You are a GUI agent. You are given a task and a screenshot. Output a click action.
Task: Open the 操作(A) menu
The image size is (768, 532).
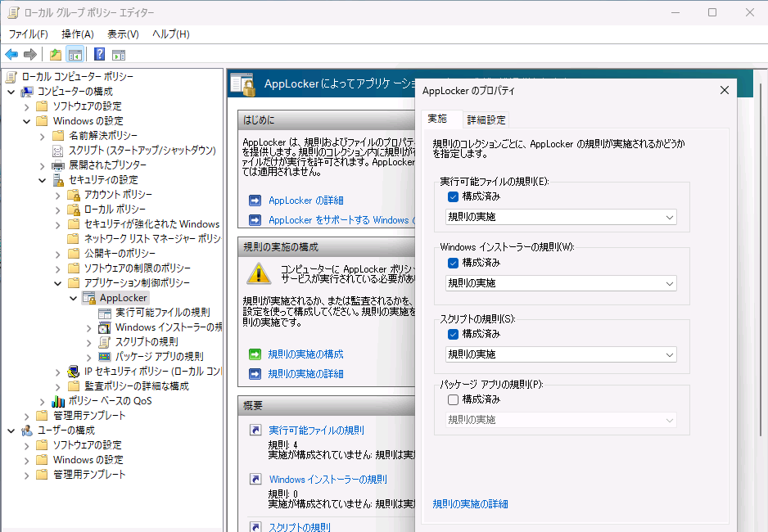pos(76,34)
